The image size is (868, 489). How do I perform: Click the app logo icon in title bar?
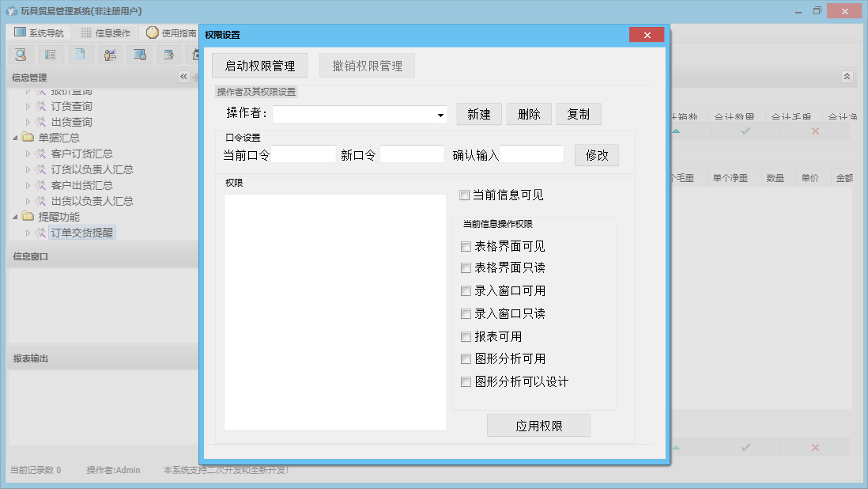[x=12, y=11]
